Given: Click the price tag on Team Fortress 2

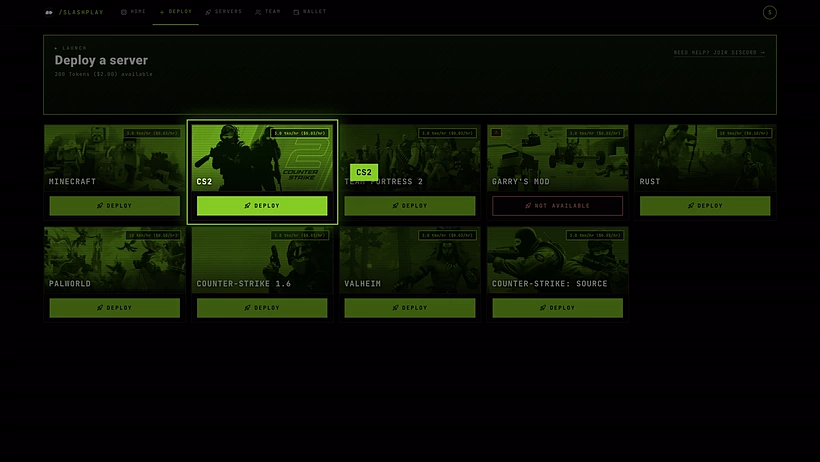Looking at the screenshot, I should 447,133.
